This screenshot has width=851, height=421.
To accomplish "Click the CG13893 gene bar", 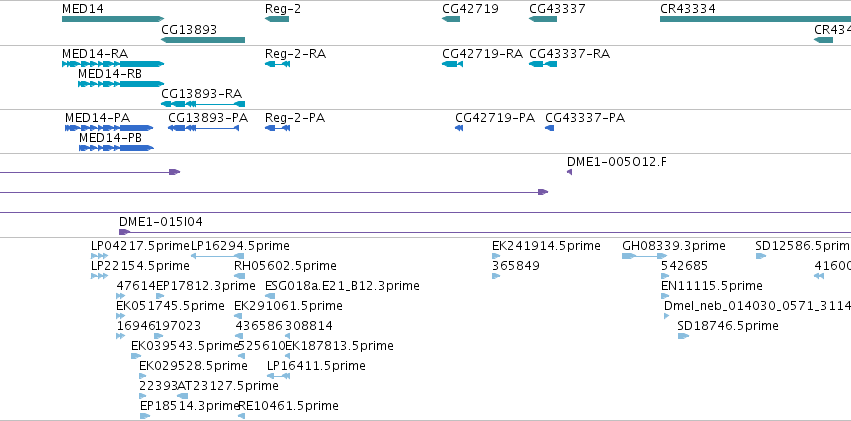I will [x=203, y=40].
